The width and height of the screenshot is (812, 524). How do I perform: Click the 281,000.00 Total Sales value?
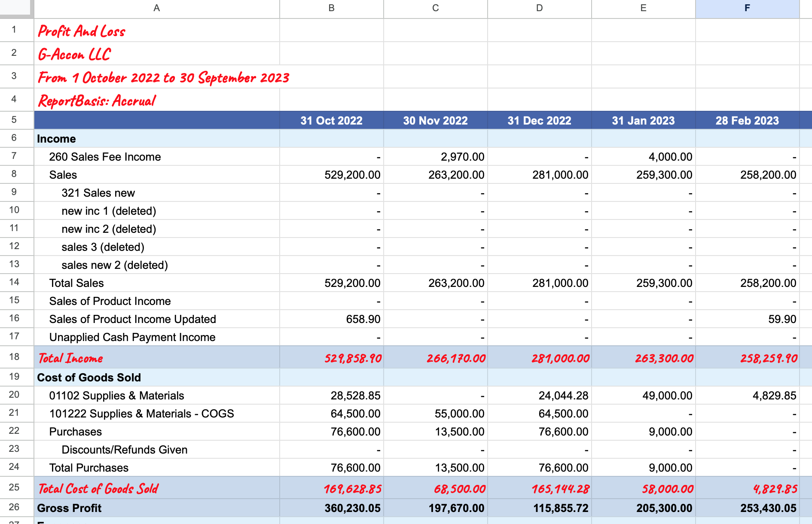click(x=540, y=283)
